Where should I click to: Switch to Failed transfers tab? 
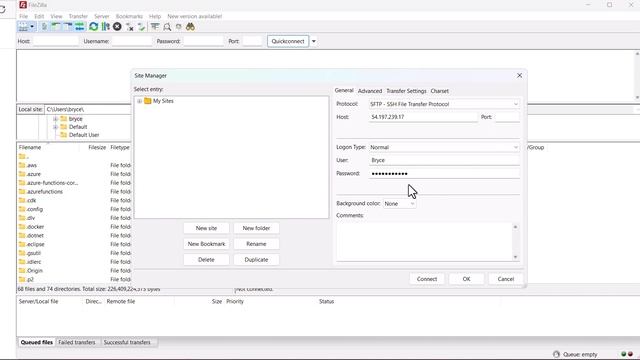click(x=77, y=342)
